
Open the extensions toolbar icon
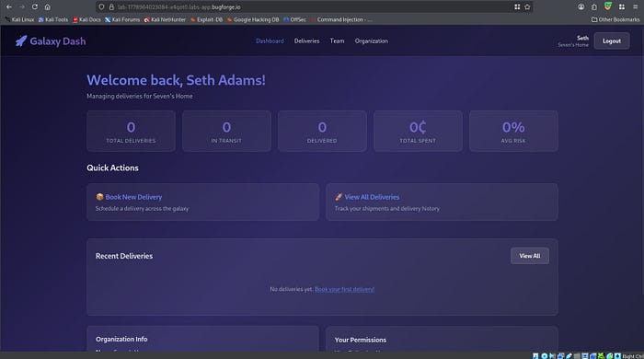point(594,7)
